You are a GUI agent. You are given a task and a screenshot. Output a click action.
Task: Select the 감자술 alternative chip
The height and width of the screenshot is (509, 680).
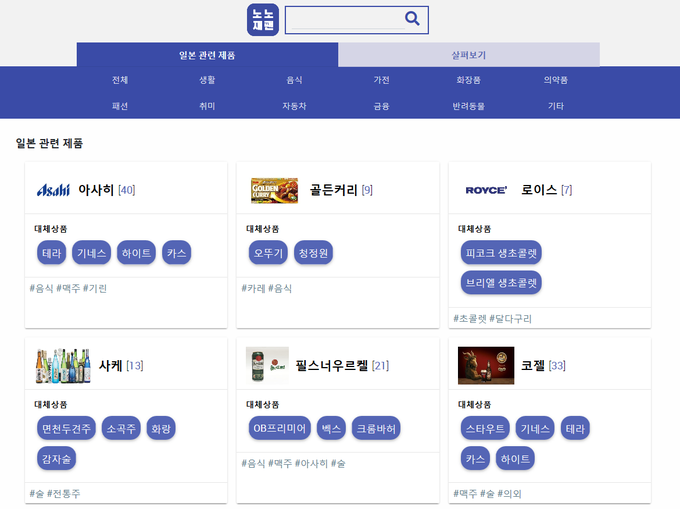click(x=56, y=458)
